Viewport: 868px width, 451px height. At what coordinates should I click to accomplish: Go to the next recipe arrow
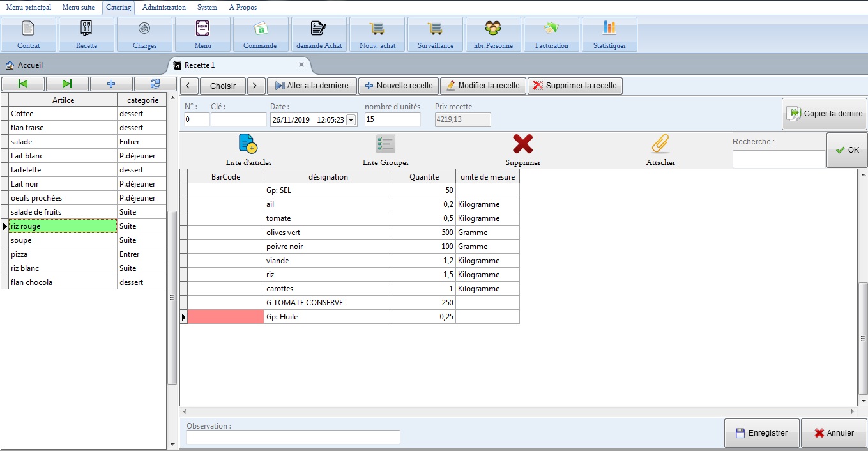tap(256, 86)
